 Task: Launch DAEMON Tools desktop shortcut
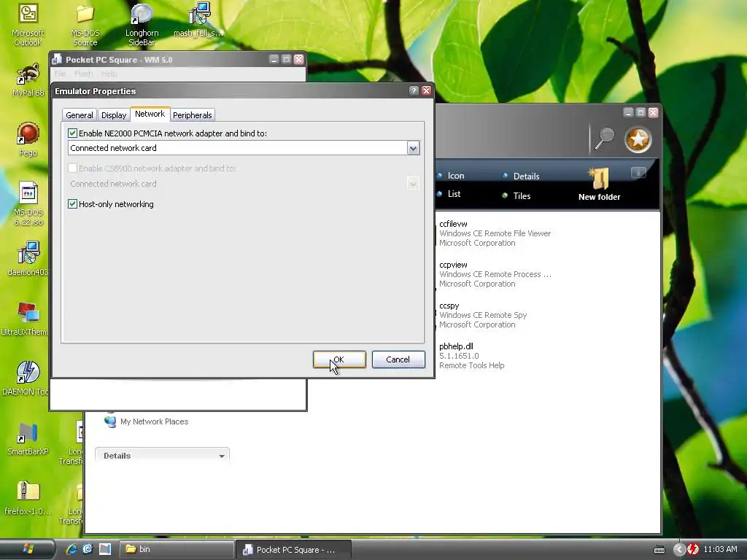(26, 378)
